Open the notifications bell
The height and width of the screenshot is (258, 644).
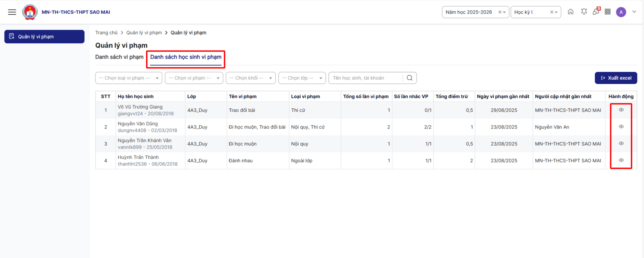tap(584, 12)
